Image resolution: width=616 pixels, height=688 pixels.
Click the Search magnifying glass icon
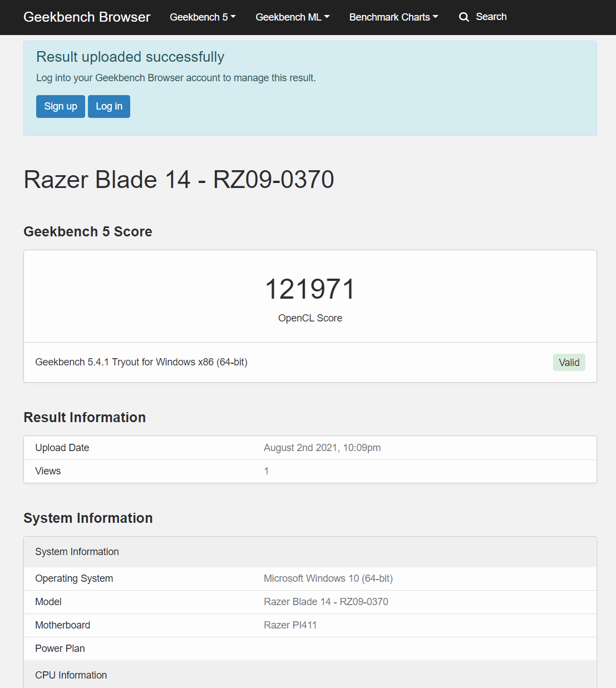coord(464,17)
